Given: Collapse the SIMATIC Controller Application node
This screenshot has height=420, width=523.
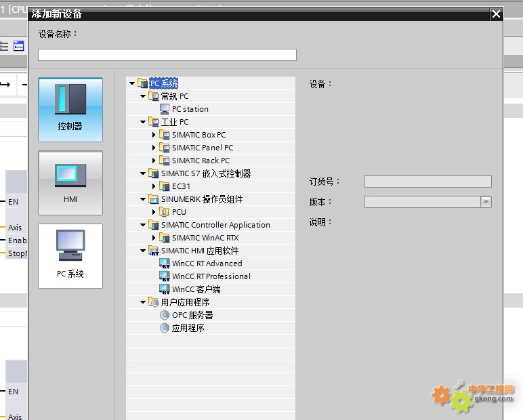Looking at the screenshot, I should pyautogui.click(x=143, y=225).
